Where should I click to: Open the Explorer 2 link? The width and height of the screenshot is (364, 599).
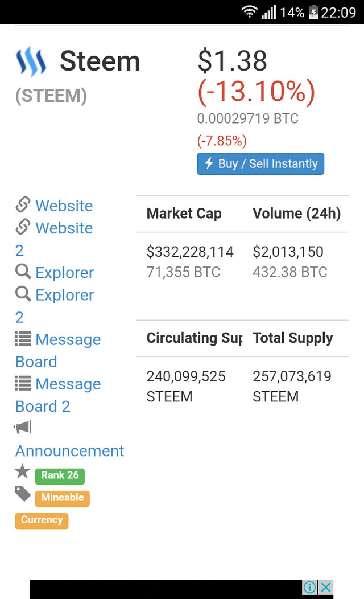(54, 306)
